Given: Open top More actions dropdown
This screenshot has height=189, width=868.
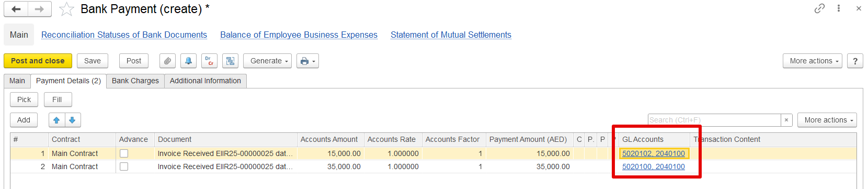Looking at the screenshot, I should click(813, 61).
